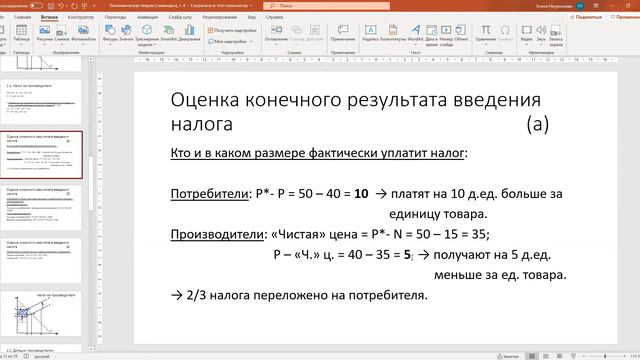Open the user account avatar
This screenshot has height=360, width=640.
(580, 6)
